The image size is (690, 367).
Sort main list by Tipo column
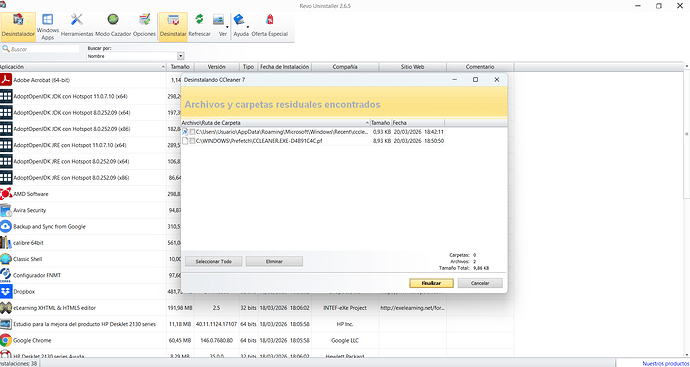pos(248,67)
